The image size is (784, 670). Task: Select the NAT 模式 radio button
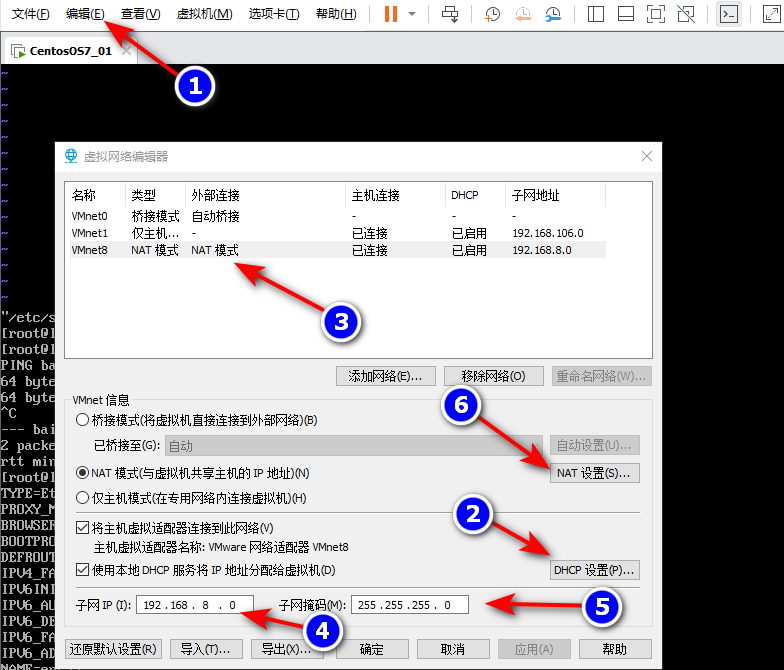tap(82, 473)
